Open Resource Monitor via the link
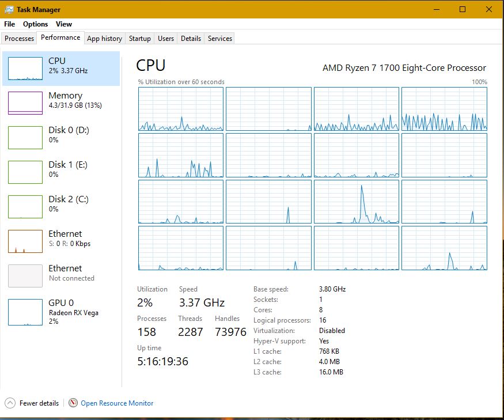This screenshot has width=504, height=420. 117,403
